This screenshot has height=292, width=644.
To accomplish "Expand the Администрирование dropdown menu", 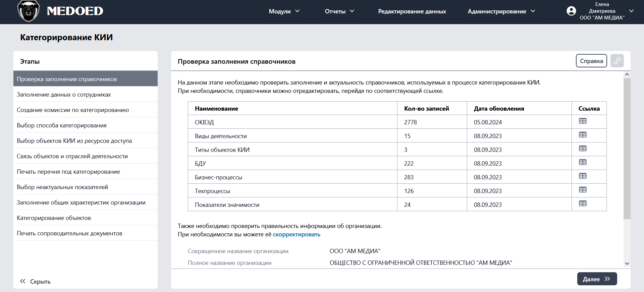I will point(501,11).
